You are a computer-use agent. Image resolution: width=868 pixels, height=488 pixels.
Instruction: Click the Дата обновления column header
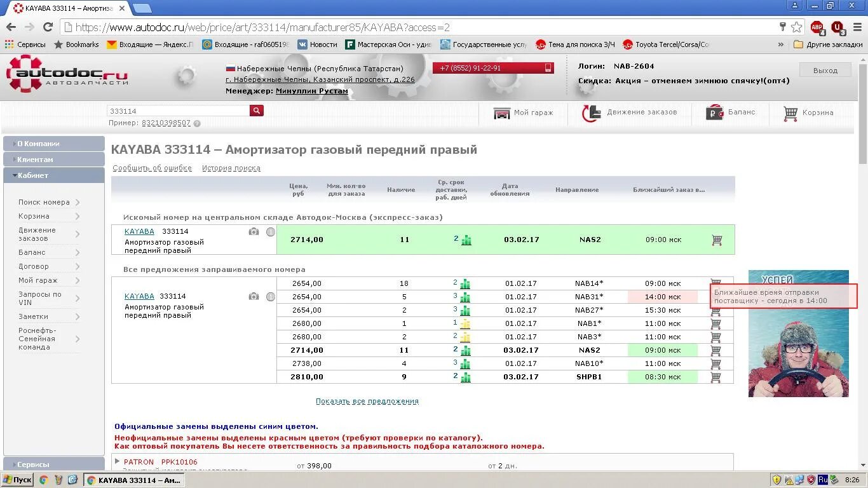point(510,189)
